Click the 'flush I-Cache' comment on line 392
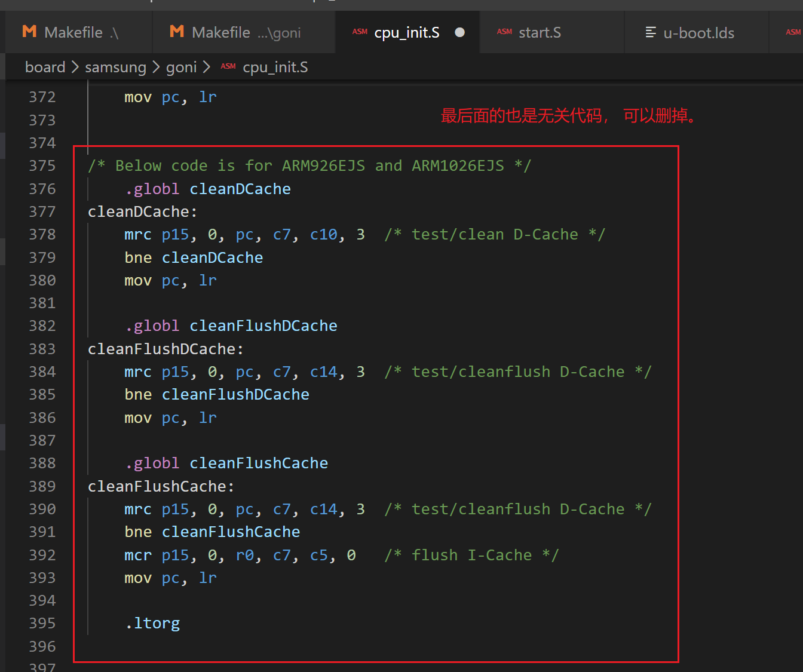803x672 pixels. tap(471, 555)
